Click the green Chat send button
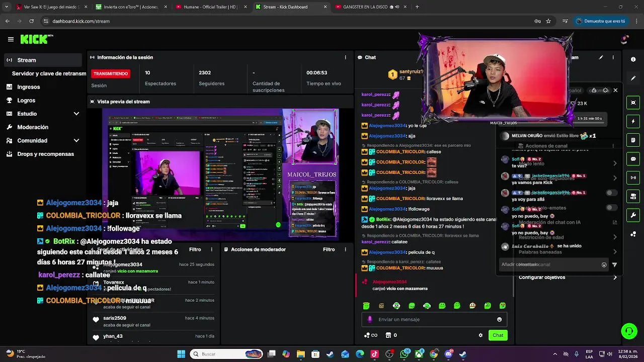Screen dimensions: 644x362 498,335
